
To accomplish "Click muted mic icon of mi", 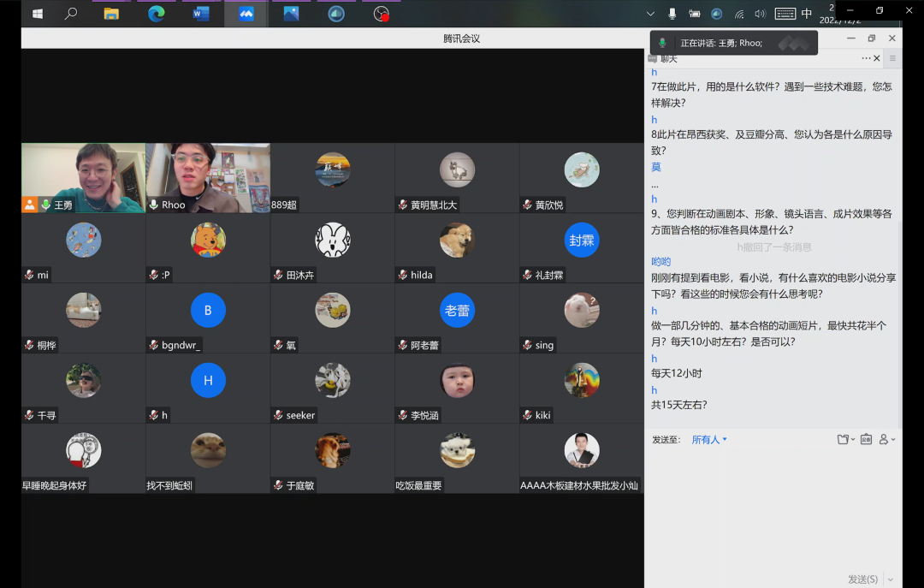I will tap(29, 275).
